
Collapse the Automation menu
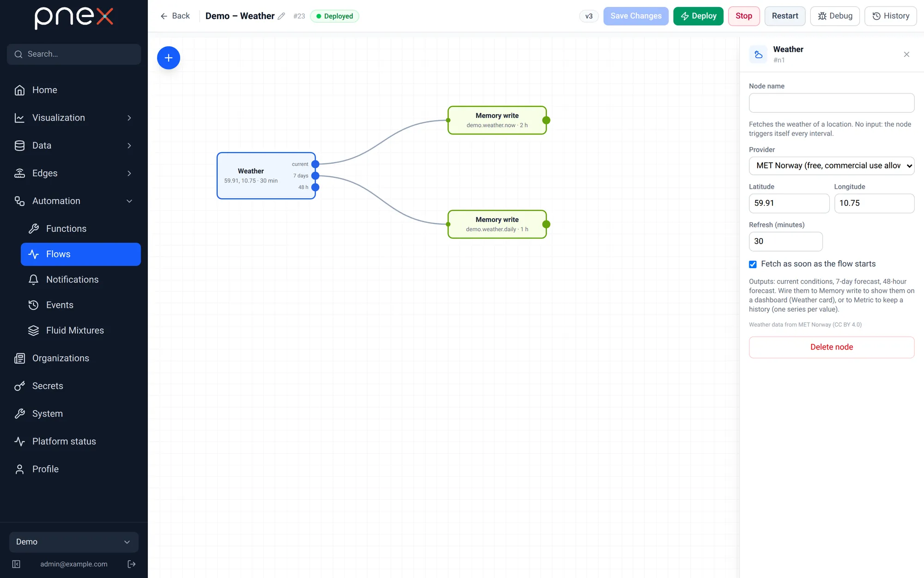click(x=74, y=201)
